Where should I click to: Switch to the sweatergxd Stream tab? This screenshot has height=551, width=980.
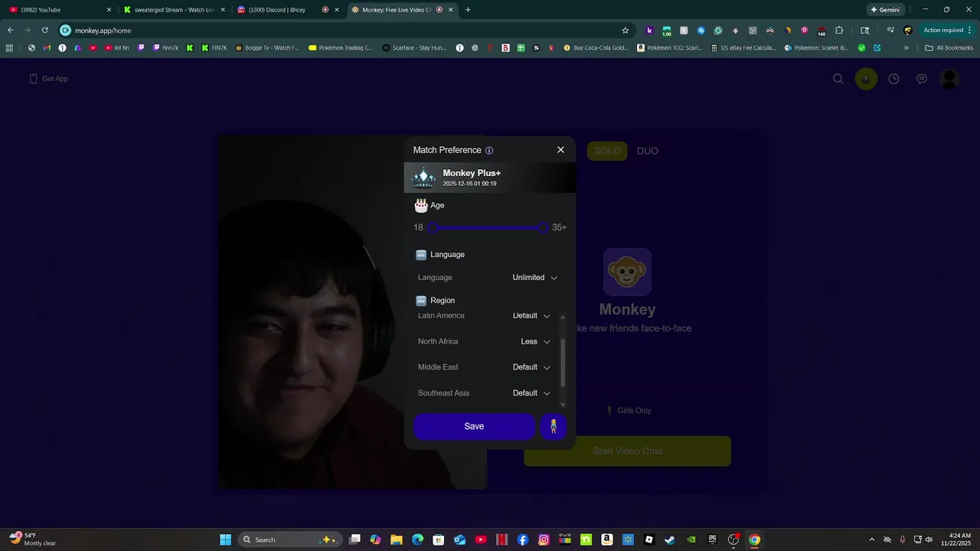coord(175,10)
